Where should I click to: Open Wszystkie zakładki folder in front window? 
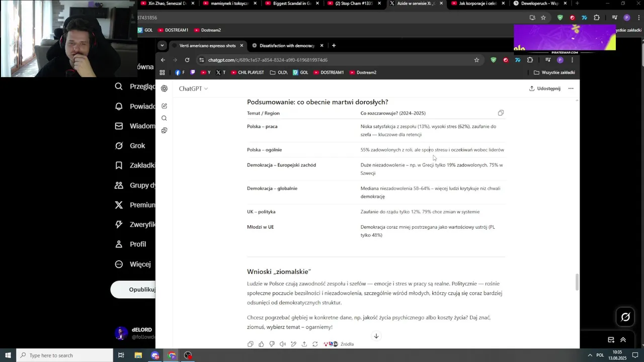(x=554, y=72)
